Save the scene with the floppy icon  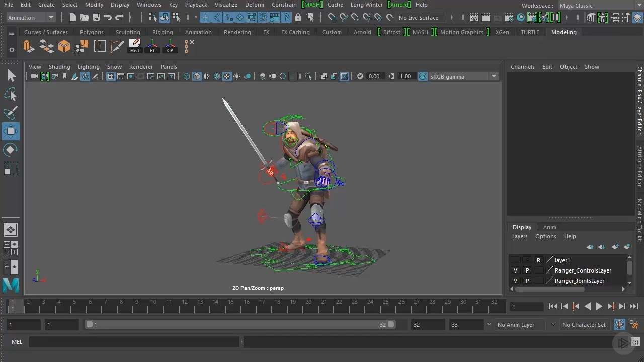96,18
